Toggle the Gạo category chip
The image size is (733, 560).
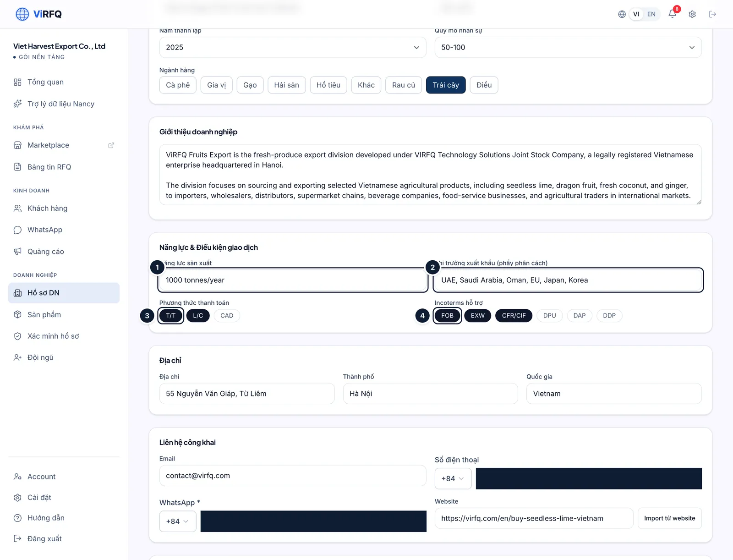(x=250, y=85)
